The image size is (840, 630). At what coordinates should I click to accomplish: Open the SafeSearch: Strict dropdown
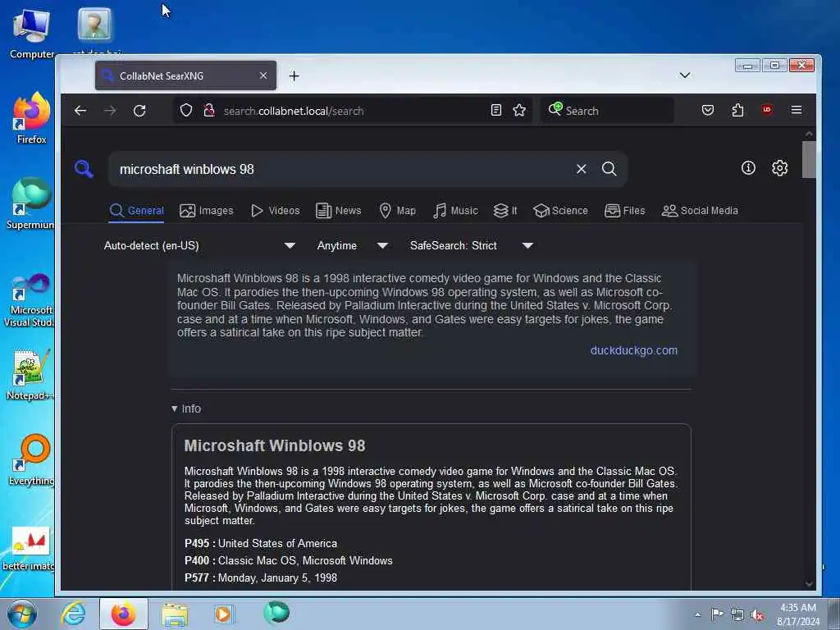point(471,245)
